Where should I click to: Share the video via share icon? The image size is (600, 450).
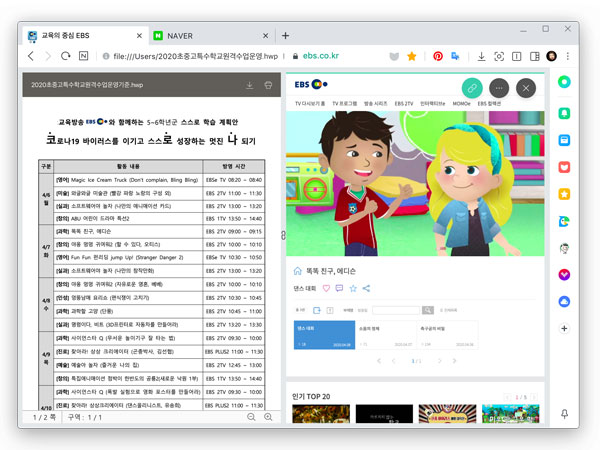pos(366,288)
